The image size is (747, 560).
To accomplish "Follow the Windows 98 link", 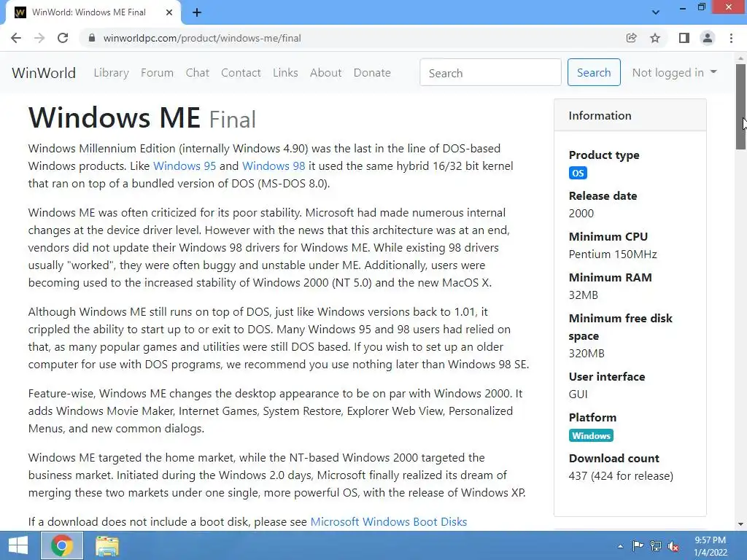I will (x=274, y=166).
